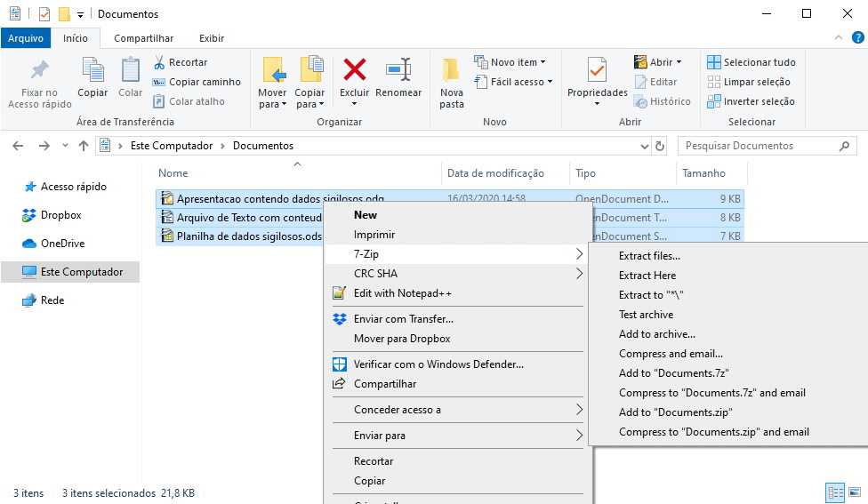Open the Quick Access Toolbar customize dropdown
This screenshot has width=868, height=504.
80,14
